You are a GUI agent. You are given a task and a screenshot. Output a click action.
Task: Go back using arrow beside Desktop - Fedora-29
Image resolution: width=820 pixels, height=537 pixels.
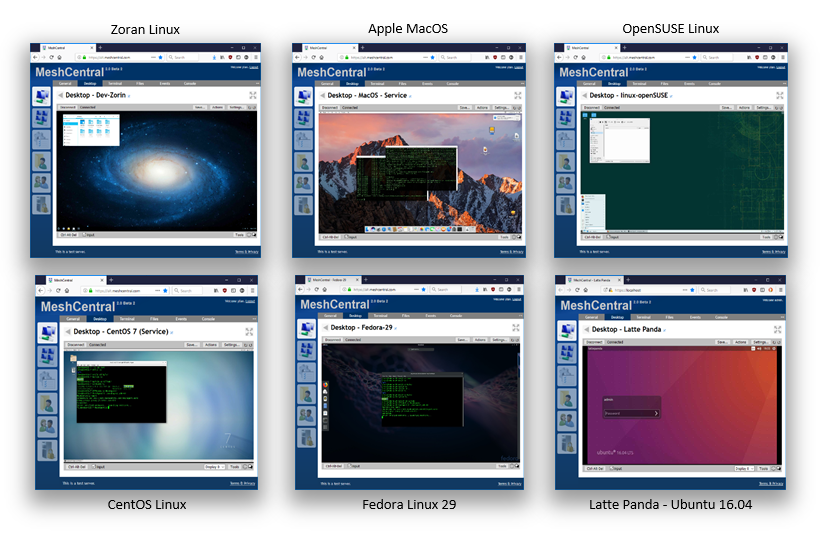click(x=326, y=327)
